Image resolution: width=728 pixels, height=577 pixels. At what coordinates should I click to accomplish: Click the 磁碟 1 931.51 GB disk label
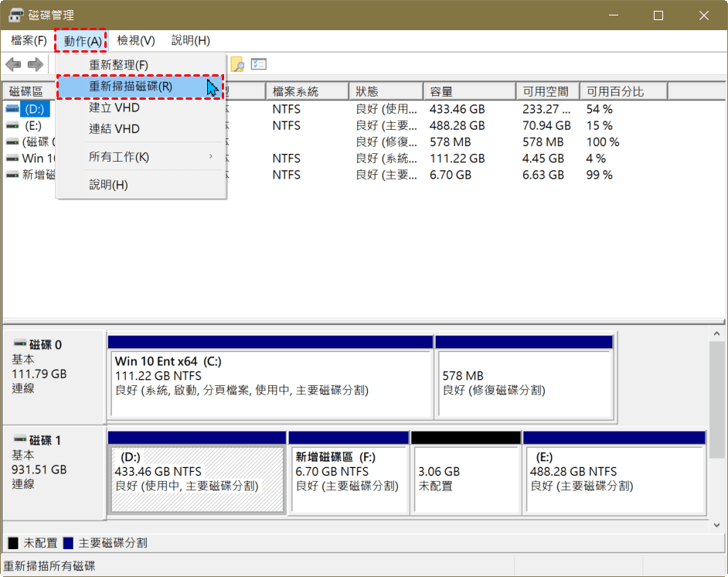[x=54, y=472]
